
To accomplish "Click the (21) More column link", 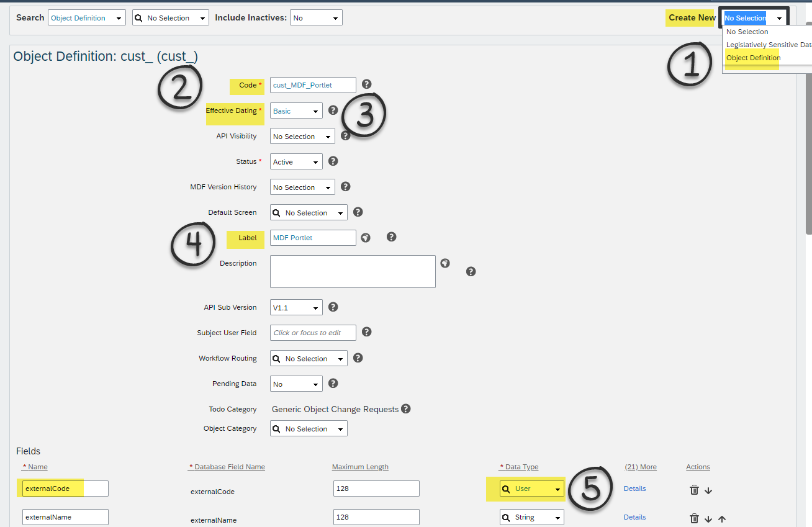I will click(640, 467).
